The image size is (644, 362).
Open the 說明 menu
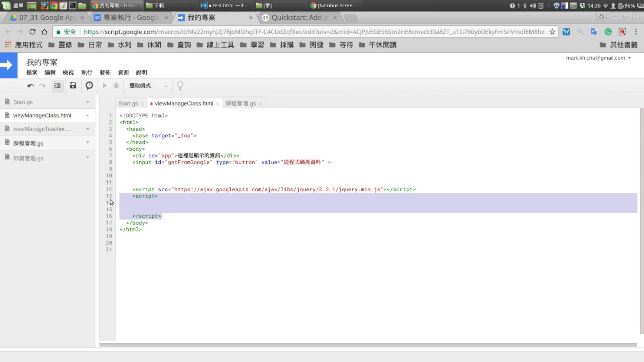tap(141, 73)
